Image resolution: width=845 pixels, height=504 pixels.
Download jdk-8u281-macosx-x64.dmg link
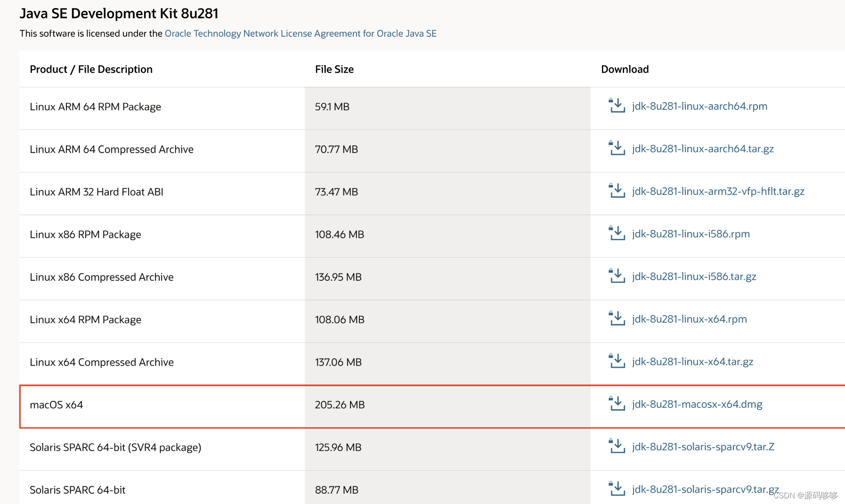pyautogui.click(x=697, y=405)
